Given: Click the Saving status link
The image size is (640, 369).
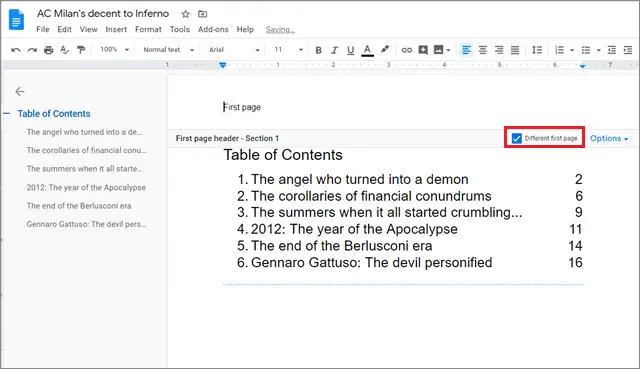Looking at the screenshot, I should point(280,29).
